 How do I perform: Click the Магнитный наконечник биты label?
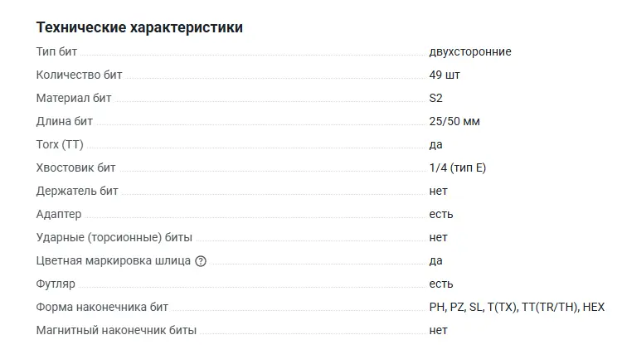(x=116, y=330)
